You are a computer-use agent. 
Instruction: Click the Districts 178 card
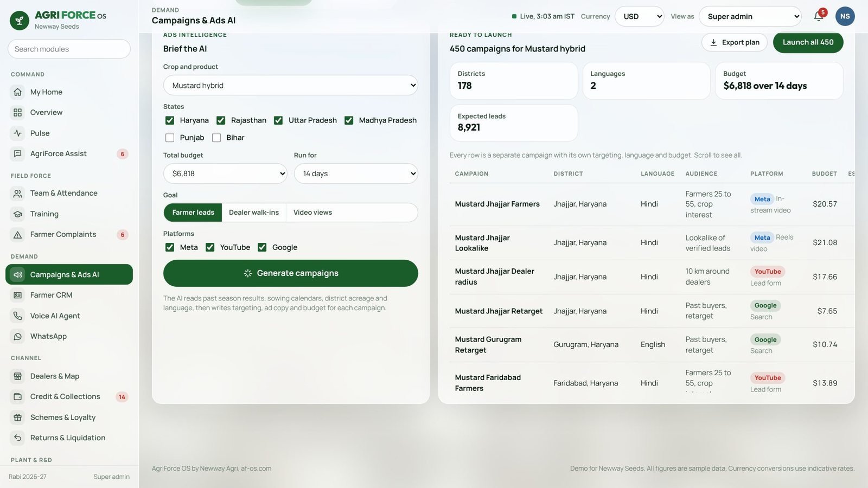[x=514, y=81]
